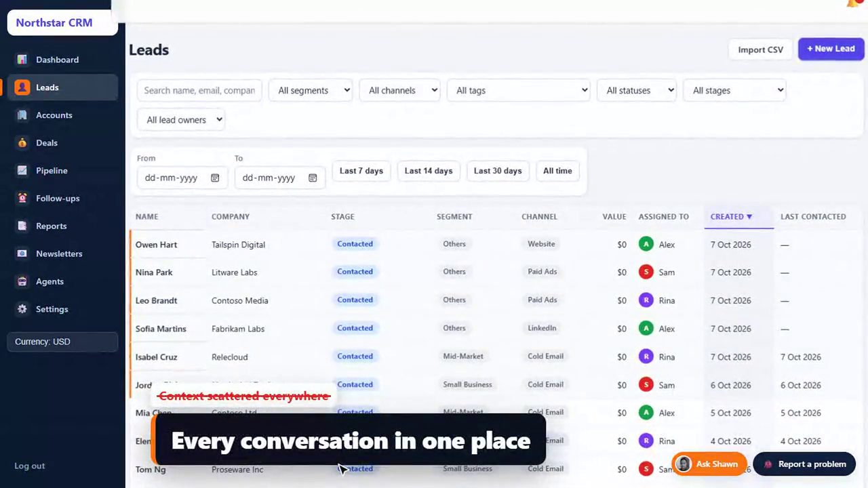
Task: Expand the All stages dropdown
Action: pos(734,90)
